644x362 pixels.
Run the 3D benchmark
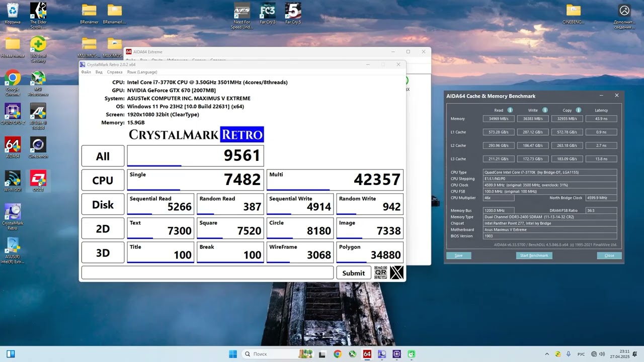coord(103,252)
